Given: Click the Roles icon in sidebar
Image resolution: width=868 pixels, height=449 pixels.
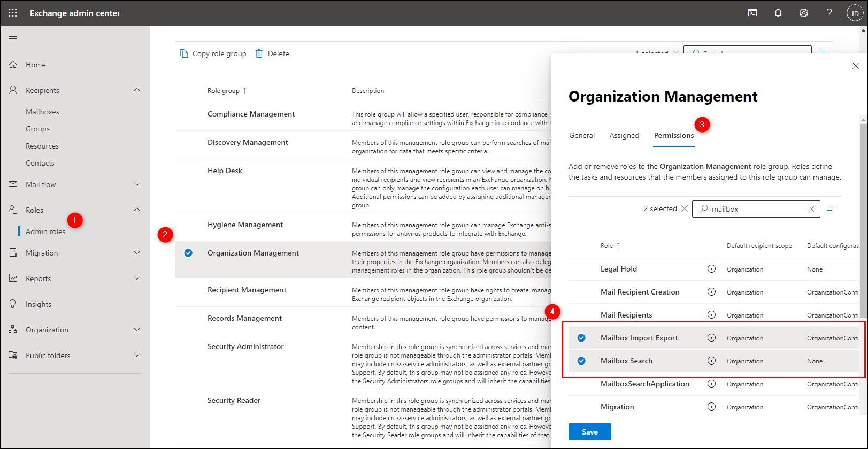Looking at the screenshot, I should 13,210.
